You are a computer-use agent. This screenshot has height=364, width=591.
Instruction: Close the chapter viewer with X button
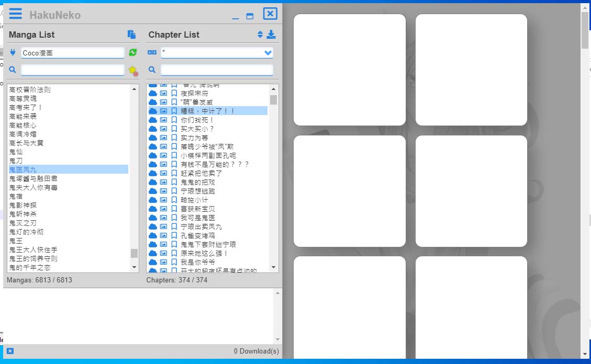point(270,14)
